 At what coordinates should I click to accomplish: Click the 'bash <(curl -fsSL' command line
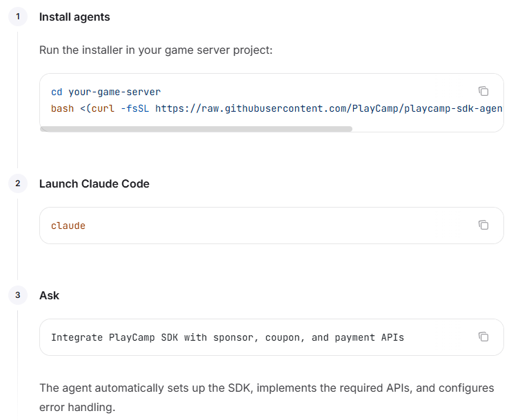tap(277, 109)
